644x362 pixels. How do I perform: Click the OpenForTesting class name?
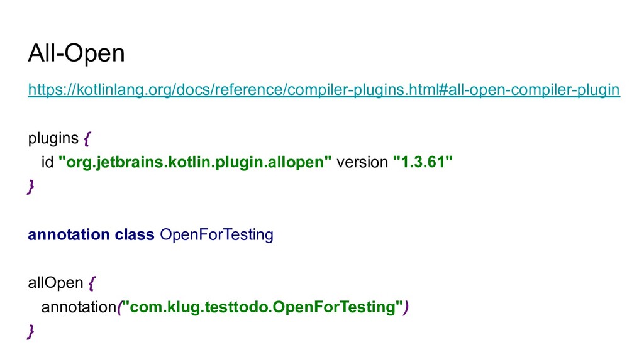coord(216,235)
